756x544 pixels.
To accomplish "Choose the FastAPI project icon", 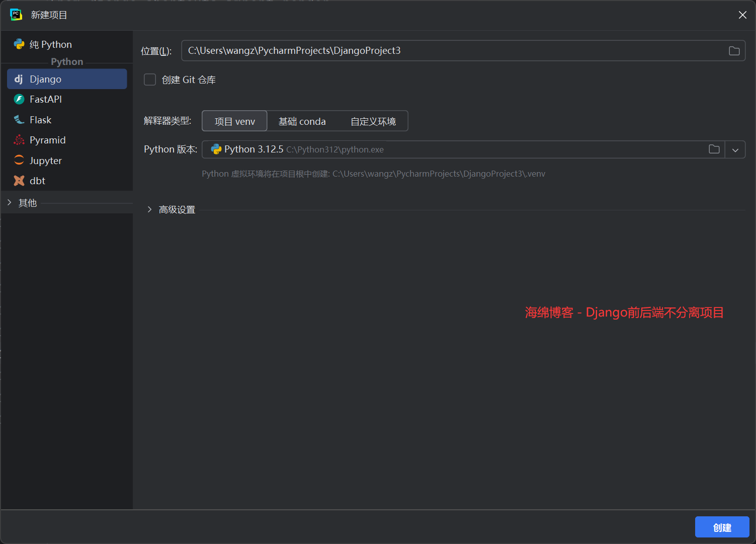I will point(19,99).
